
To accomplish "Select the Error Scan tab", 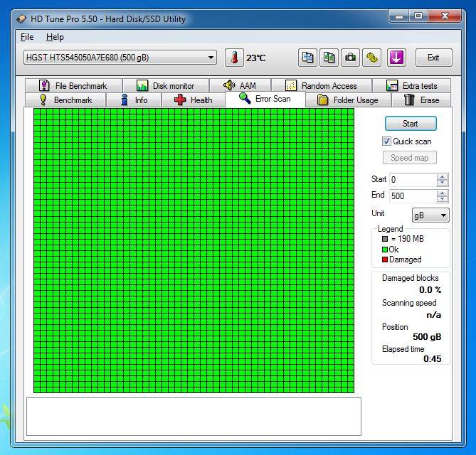I will pos(265,99).
